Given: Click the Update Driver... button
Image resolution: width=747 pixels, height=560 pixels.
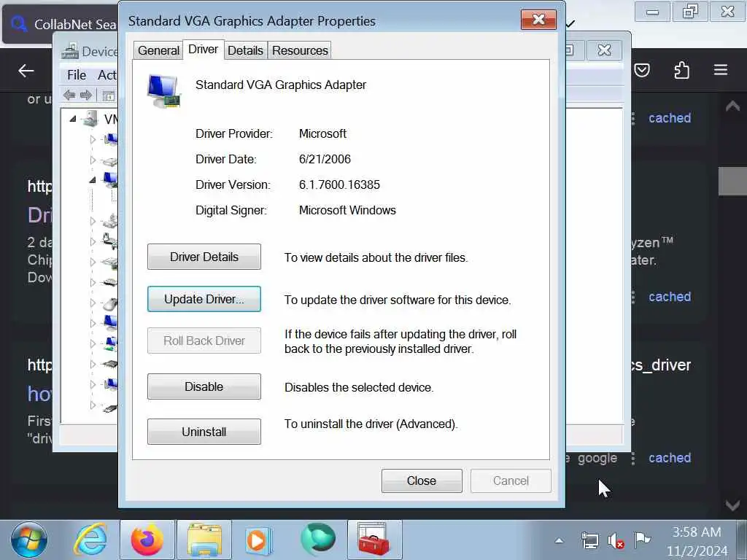Looking at the screenshot, I should point(204,299).
